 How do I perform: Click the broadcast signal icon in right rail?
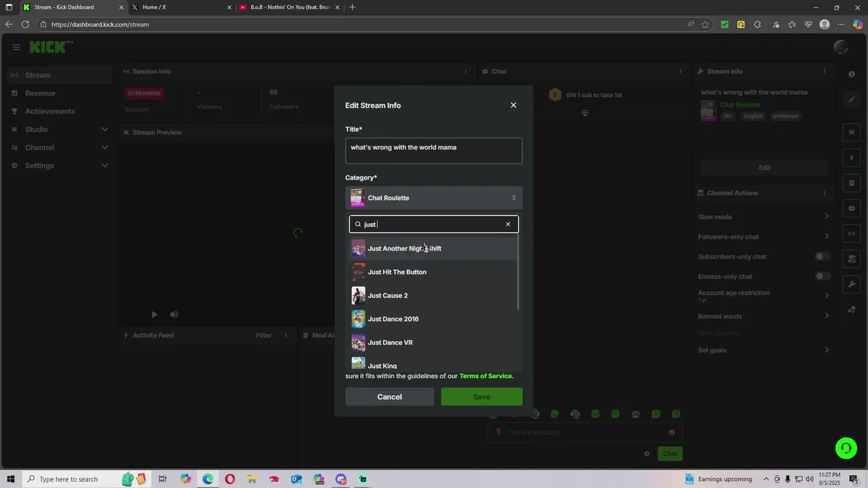point(852,234)
